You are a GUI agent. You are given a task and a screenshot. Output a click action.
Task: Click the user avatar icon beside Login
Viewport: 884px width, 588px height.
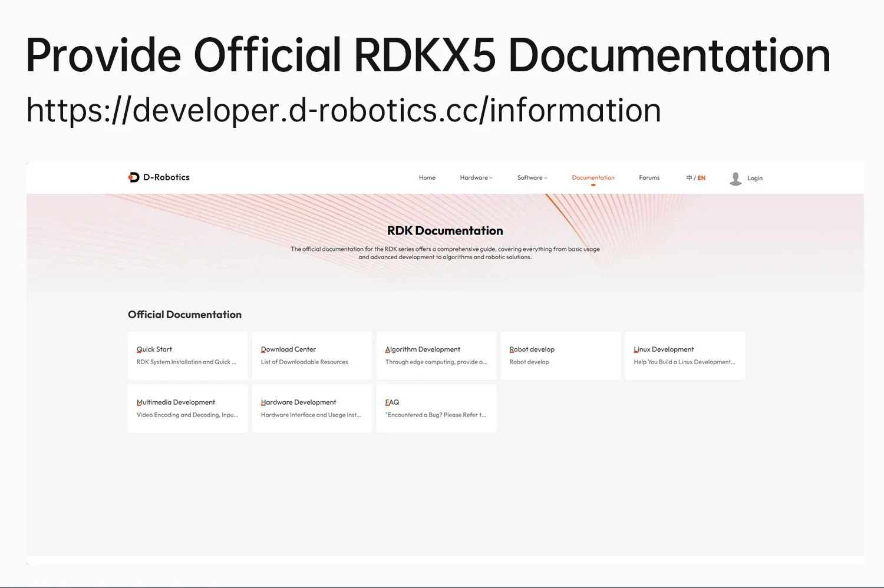735,179
